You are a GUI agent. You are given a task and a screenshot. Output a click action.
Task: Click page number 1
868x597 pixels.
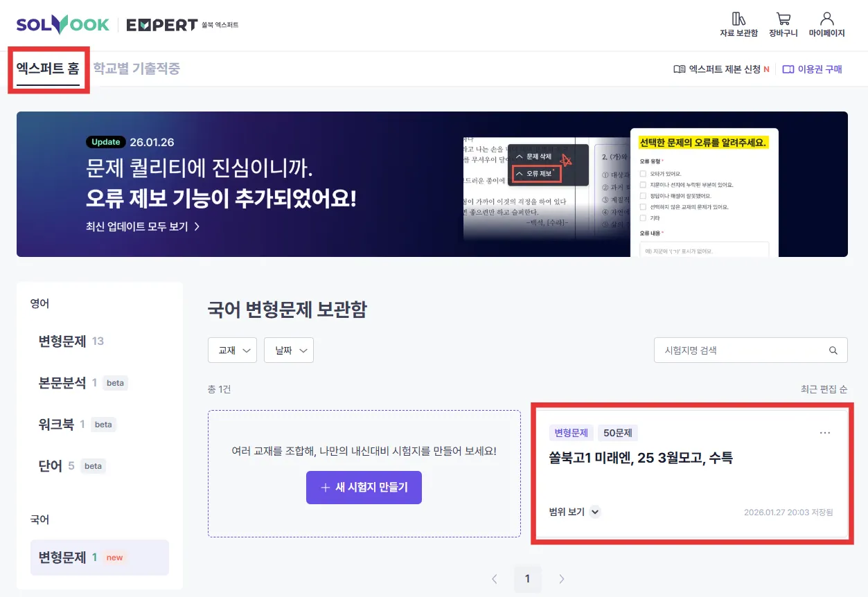coord(528,579)
